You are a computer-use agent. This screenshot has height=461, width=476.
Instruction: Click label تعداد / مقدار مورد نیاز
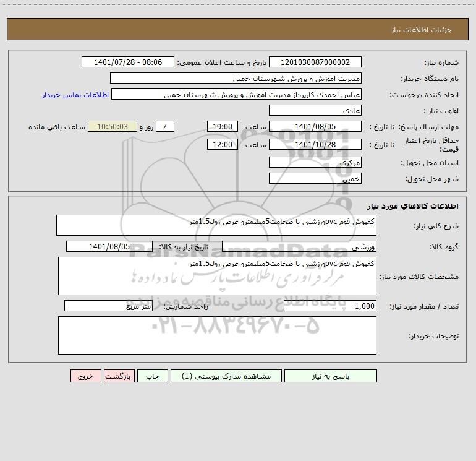pos(424,306)
